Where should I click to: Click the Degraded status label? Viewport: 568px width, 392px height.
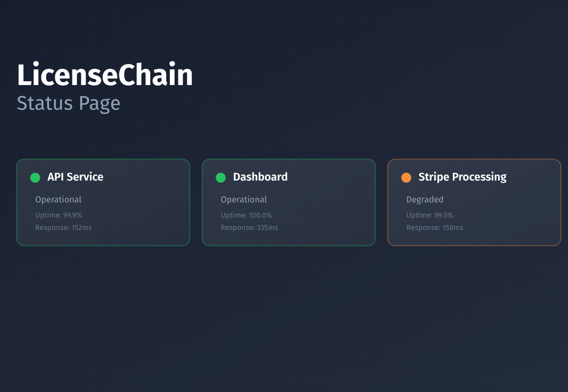(425, 200)
